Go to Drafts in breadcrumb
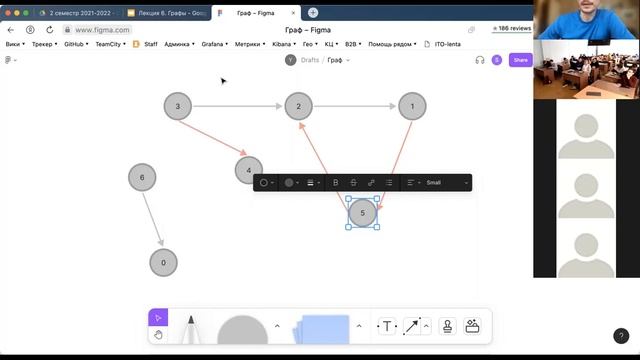This screenshot has width=640, height=360. coord(310,60)
